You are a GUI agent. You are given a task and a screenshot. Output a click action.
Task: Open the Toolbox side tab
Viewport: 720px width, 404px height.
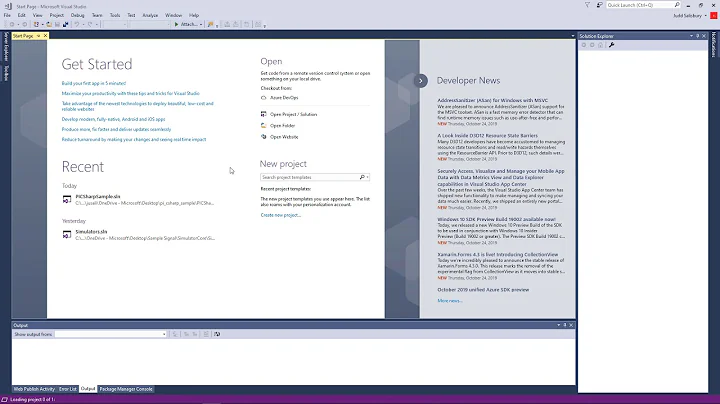pyautogui.click(x=6, y=73)
